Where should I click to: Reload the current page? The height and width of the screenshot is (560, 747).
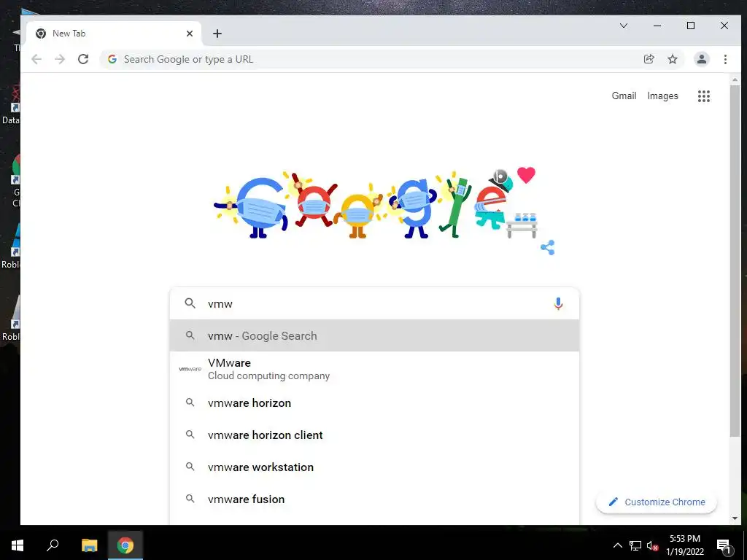coord(83,59)
